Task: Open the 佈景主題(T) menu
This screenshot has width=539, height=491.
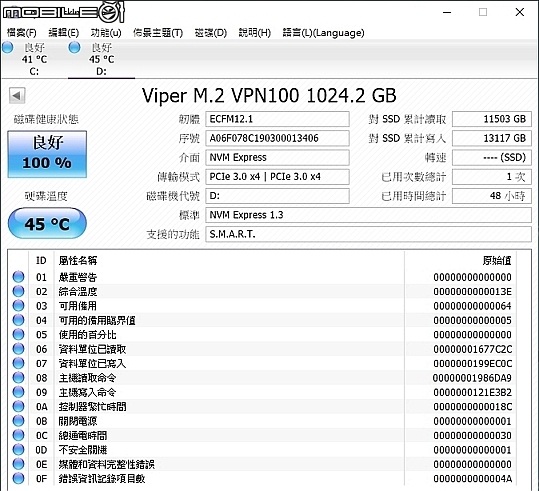Action: [x=158, y=33]
